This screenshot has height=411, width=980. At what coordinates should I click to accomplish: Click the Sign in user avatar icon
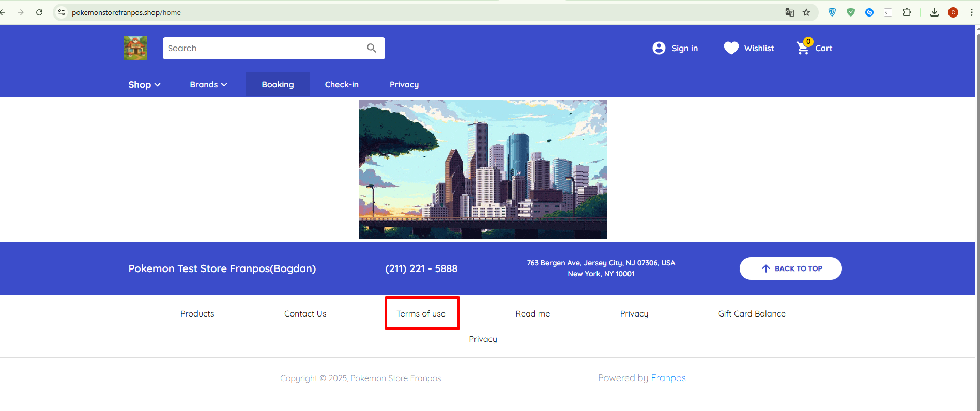(659, 48)
